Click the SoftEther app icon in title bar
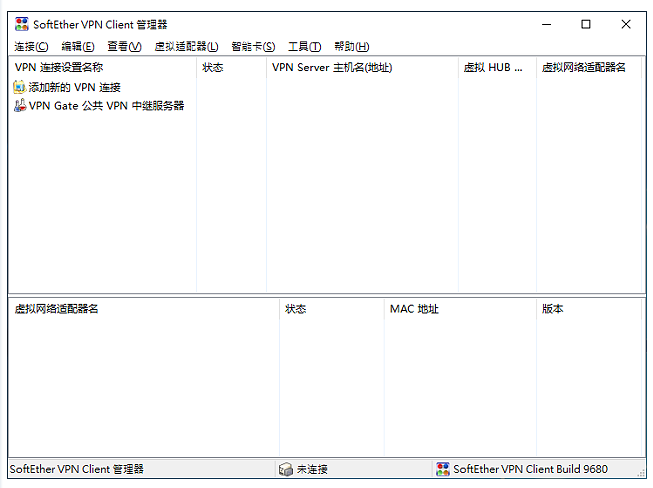This screenshot has height=488, width=653. click(x=21, y=24)
